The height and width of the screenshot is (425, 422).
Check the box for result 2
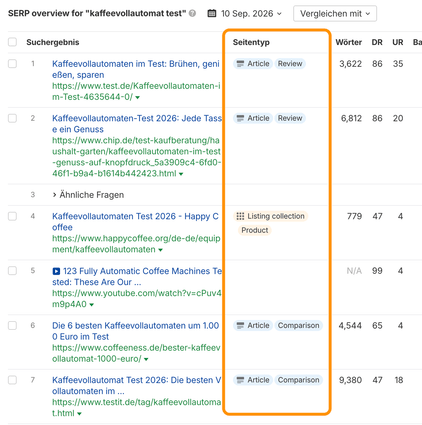tap(12, 118)
